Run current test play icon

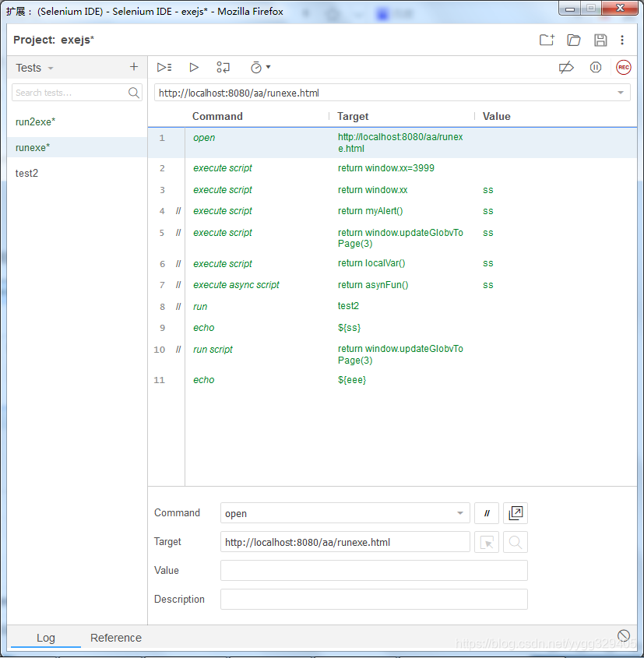pos(193,67)
